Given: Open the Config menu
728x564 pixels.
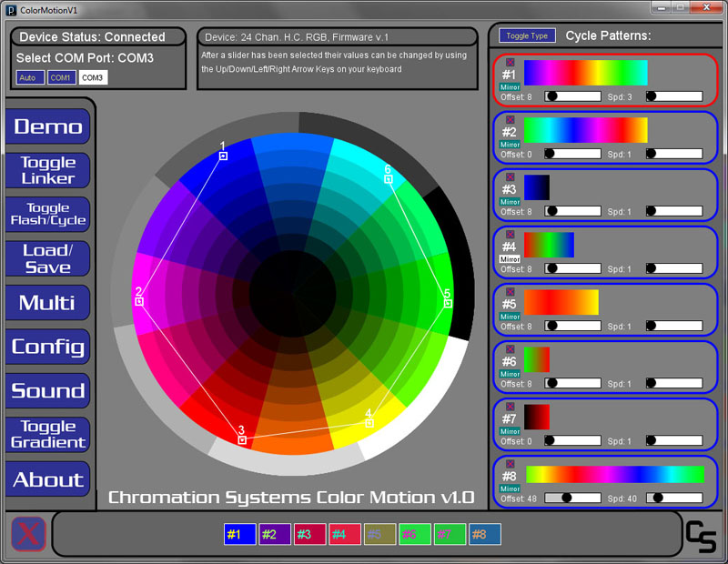Looking at the screenshot, I should coord(48,347).
